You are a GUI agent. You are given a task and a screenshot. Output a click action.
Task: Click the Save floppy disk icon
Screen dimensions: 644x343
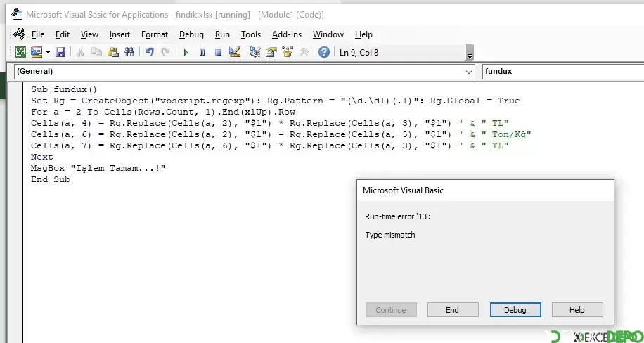[60, 52]
